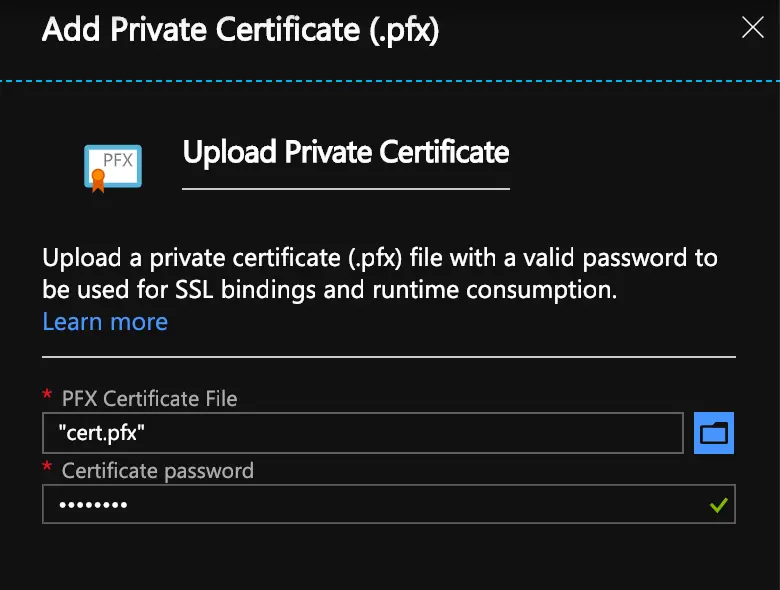Click the masked password dots
Screen dimensions: 780x590
(93, 505)
